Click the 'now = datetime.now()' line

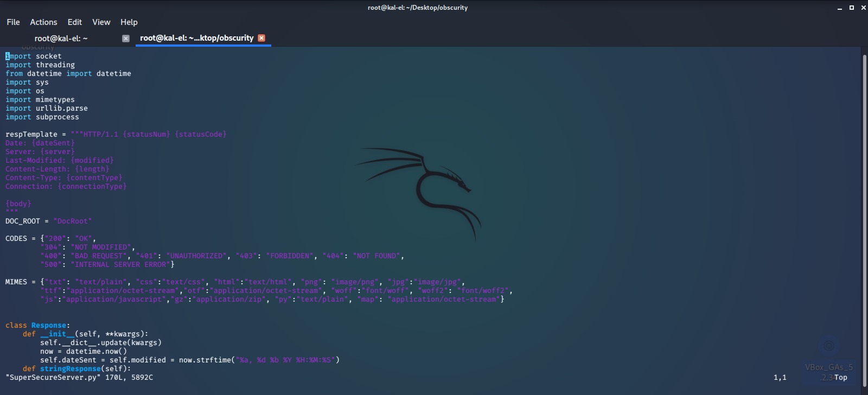pos(84,352)
